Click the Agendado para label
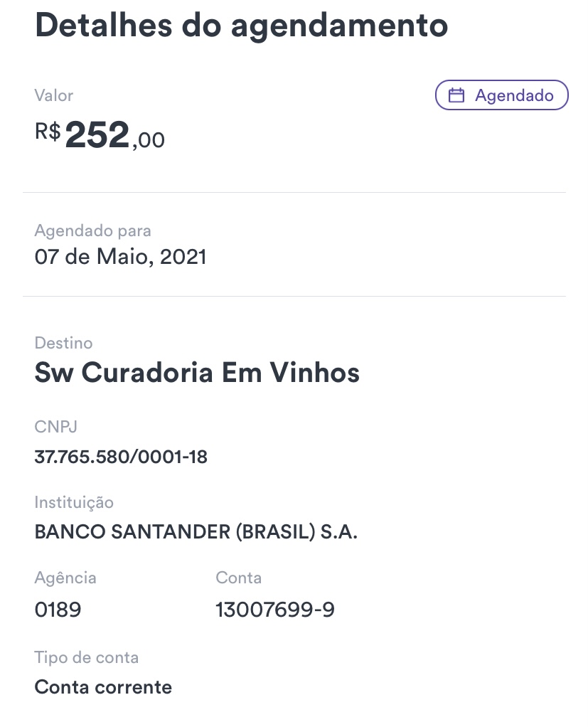588x727 pixels. (92, 230)
